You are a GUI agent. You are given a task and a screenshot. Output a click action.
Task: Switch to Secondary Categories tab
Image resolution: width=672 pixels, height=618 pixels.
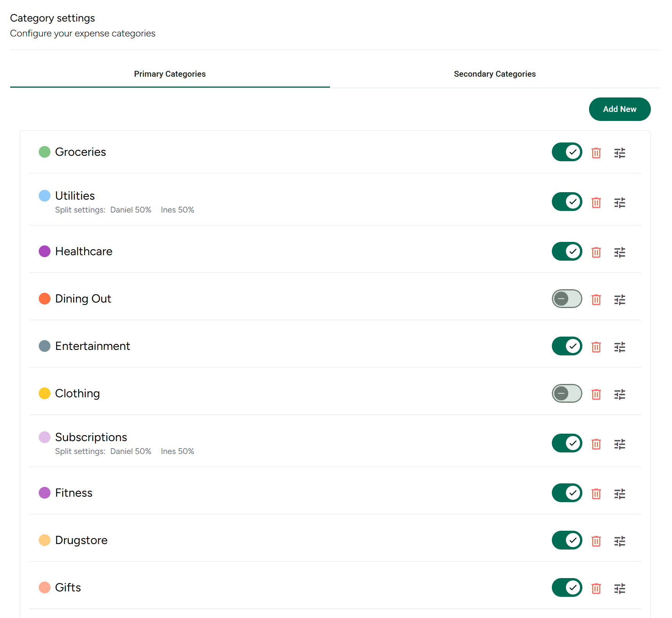click(494, 74)
